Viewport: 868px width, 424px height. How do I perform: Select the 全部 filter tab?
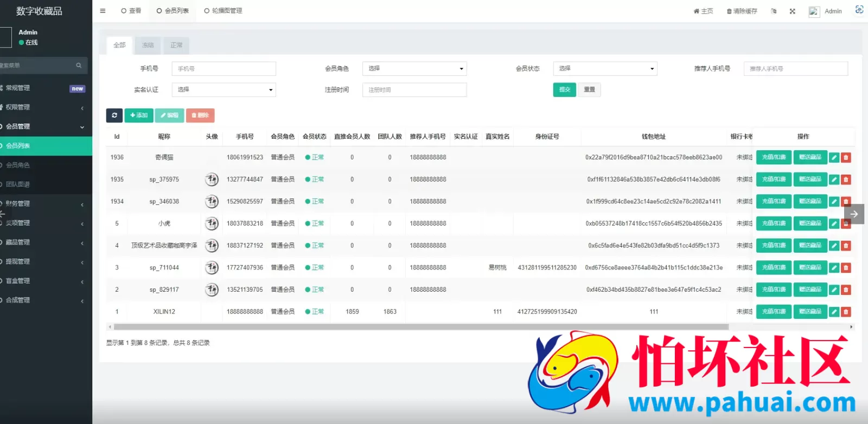coord(119,45)
